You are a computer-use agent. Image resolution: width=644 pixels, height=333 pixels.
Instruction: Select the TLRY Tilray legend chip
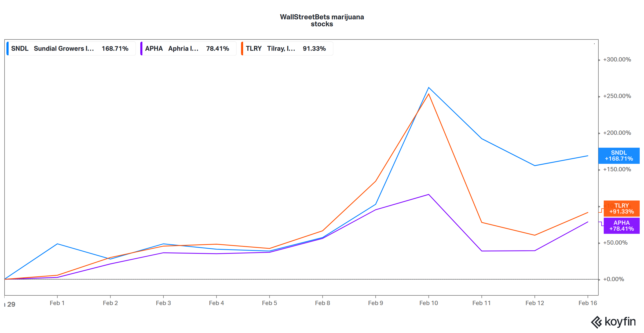(287, 49)
